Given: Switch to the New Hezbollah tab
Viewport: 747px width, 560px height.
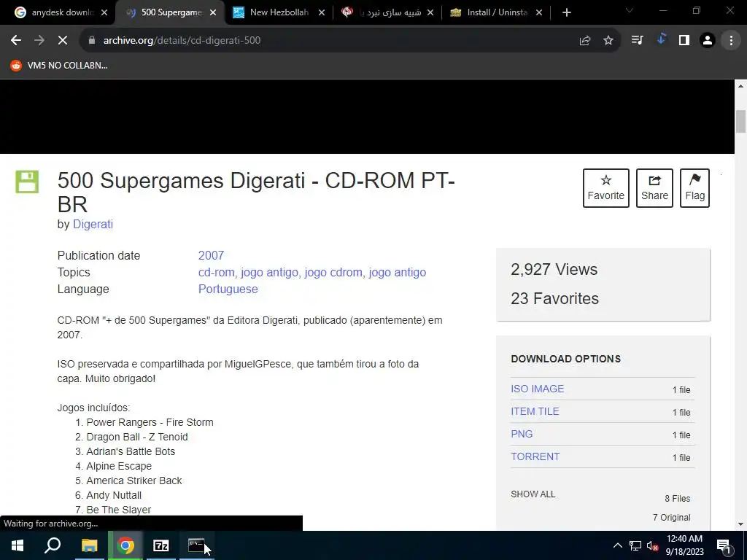Looking at the screenshot, I should tap(276, 12).
